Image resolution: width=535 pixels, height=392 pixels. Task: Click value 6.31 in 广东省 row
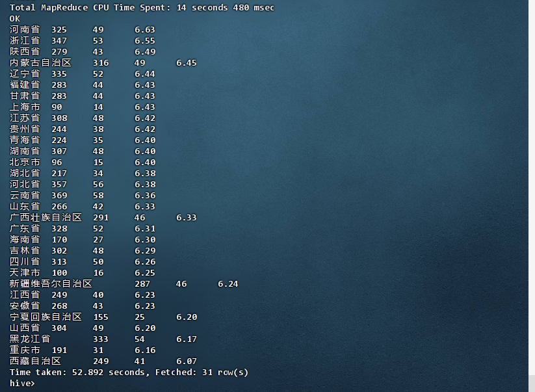pos(145,229)
